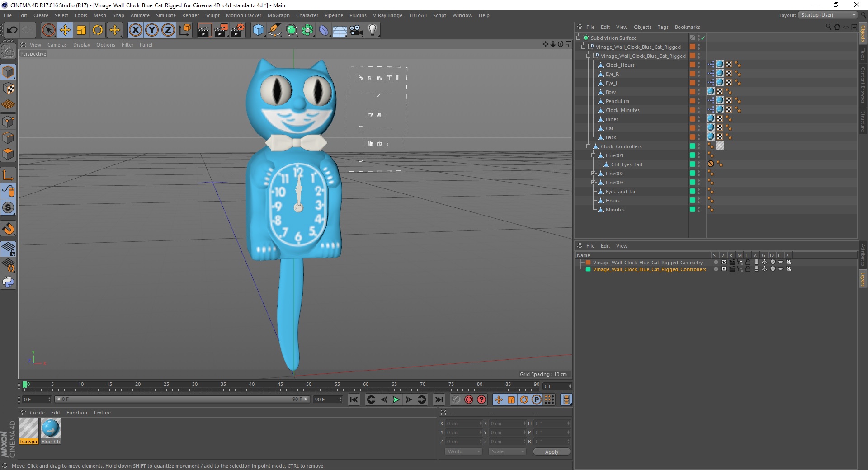Select the transparent material thumbnail
Viewport: 868px width, 470px height.
(x=28, y=432)
